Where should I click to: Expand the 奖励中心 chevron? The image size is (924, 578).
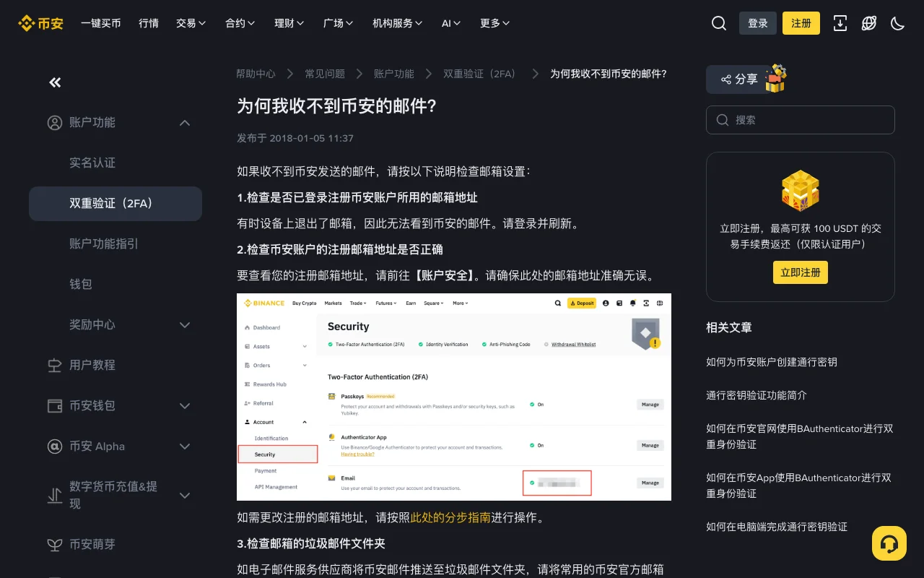pos(185,325)
